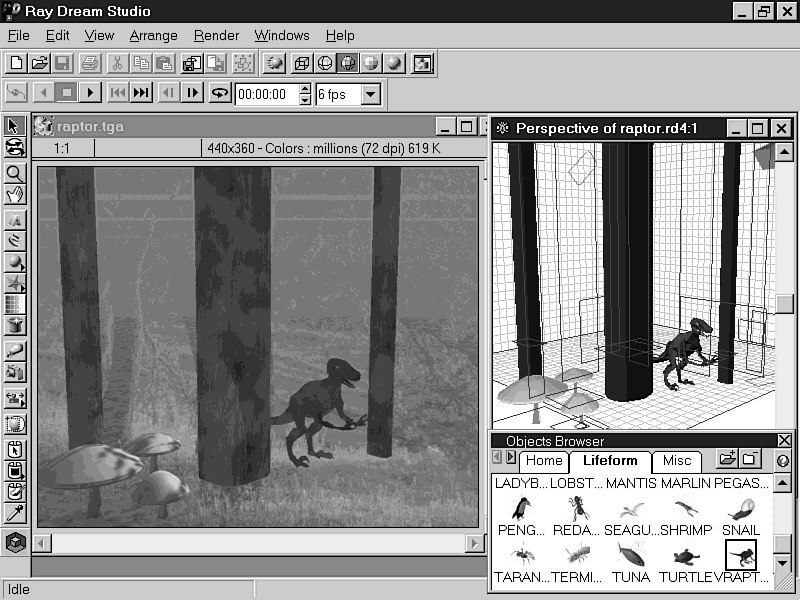Toggle the loop playback button
This screenshot has width=800, height=600.
click(x=220, y=94)
